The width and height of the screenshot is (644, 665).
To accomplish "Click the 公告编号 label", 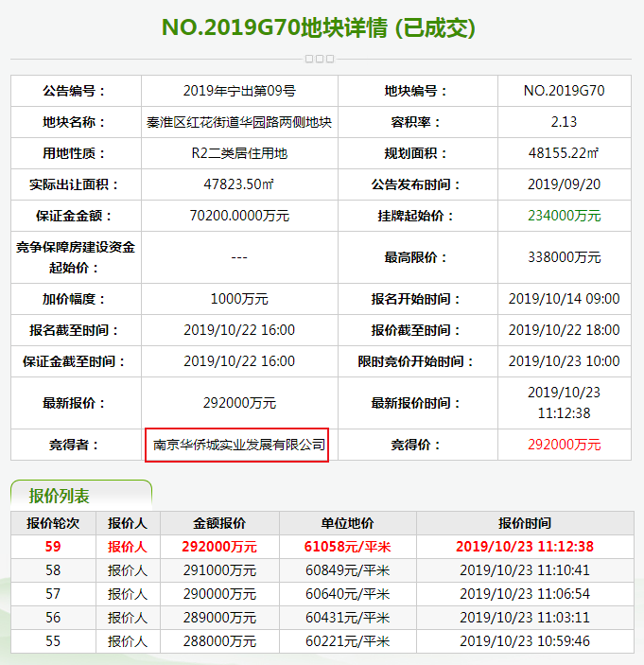I will click(x=74, y=91).
